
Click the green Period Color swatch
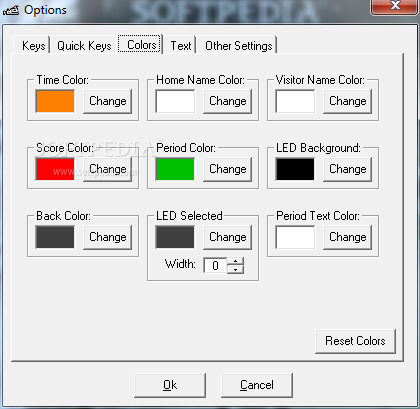tap(175, 169)
